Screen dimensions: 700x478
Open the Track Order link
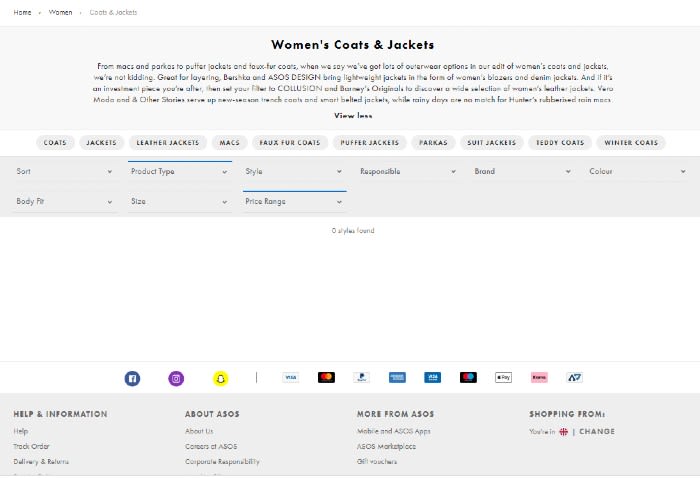(31, 446)
